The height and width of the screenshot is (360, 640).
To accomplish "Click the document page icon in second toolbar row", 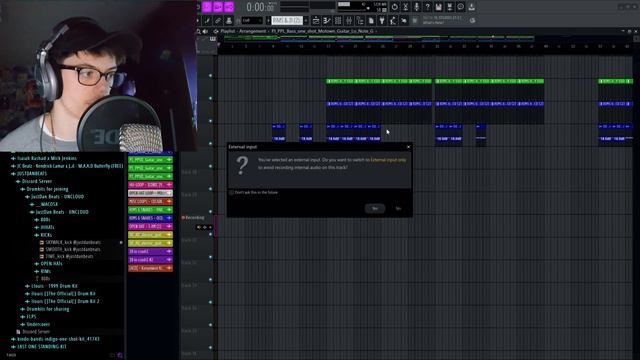I will pyautogui.click(x=371, y=20).
